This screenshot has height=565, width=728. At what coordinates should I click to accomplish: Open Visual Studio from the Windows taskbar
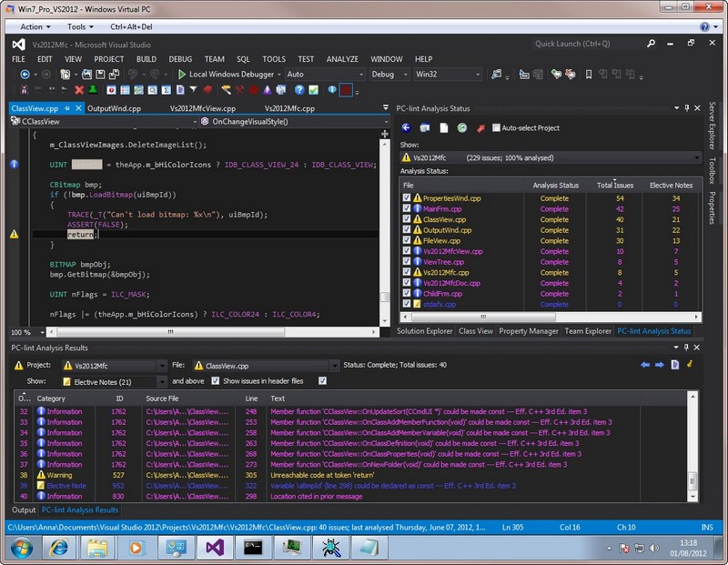[215, 548]
